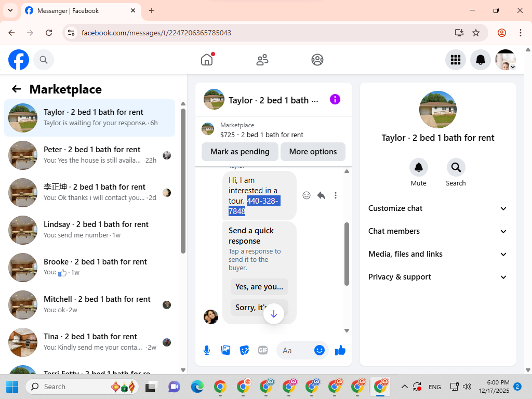Expand Customize chat section
This screenshot has width=532, height=399.
pyautogui.click(x=437, y=208)
